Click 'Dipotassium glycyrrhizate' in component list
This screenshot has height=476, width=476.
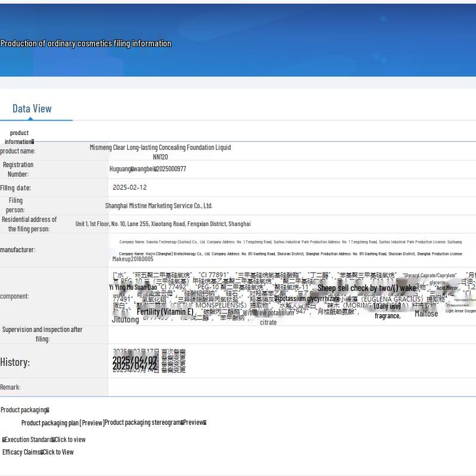[307, 299]
